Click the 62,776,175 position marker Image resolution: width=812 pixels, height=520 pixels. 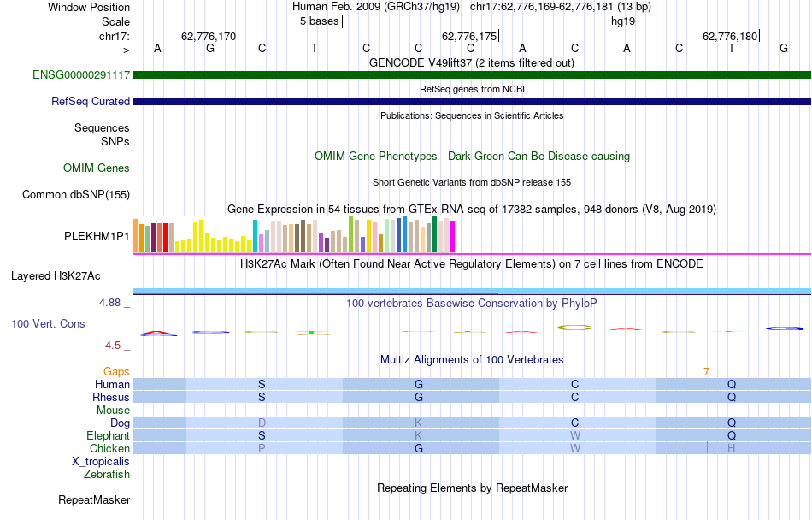[x=469, y=36]
